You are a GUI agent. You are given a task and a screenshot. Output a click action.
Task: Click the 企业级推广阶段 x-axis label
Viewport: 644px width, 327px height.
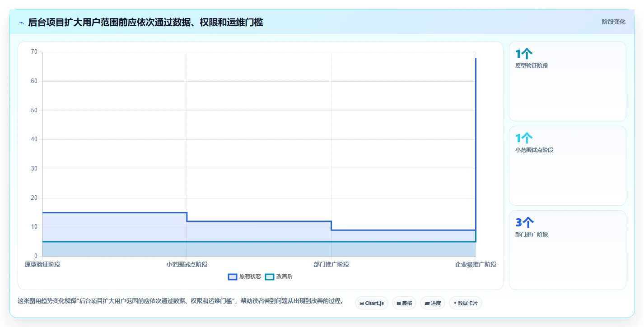(x=476, y=264)
